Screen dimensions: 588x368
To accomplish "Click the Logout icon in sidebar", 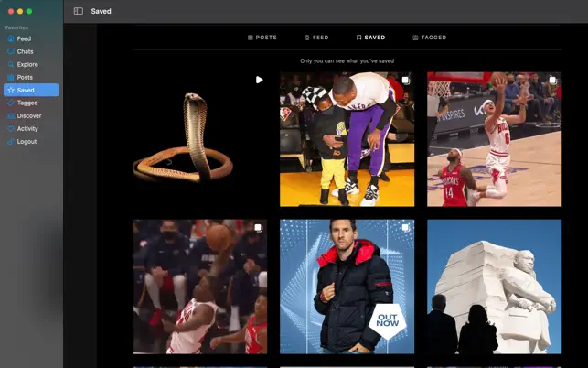I will [11, 142].
